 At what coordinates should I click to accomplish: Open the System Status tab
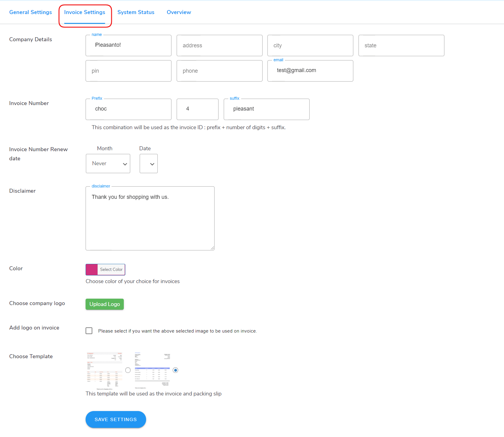(x=136, y=12)
